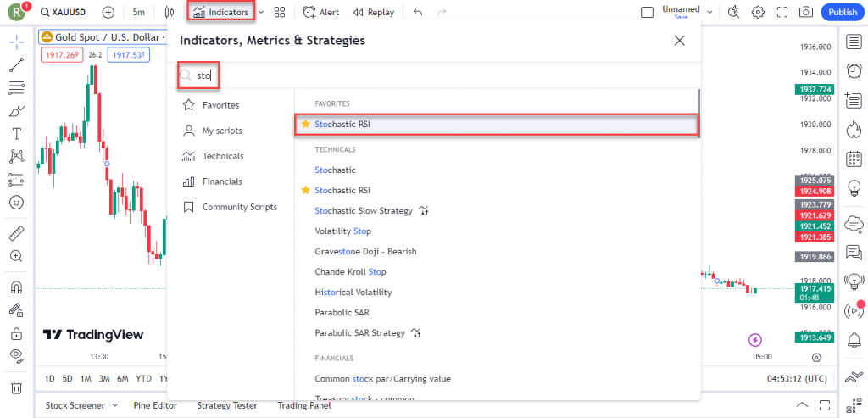This screenshot has height=418, width=868.
Task: Click the undo arrow
Action: 418,12
